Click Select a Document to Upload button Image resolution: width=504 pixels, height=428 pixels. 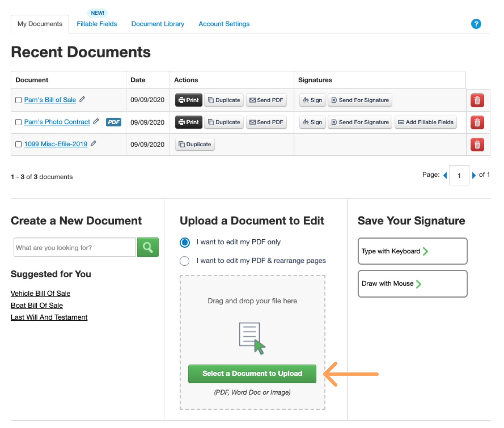[252, 374]
